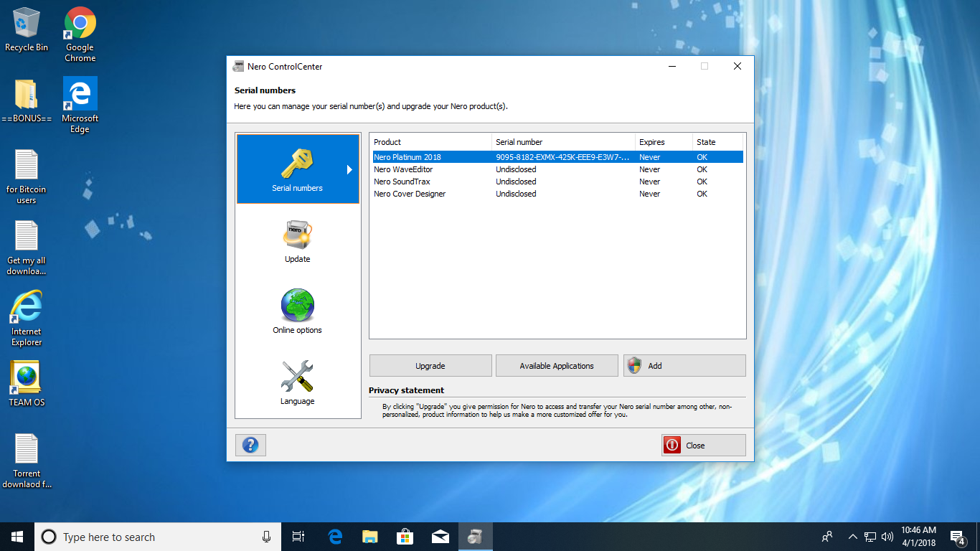The width and height of the screenshot is (980, 551).
Task: Click the Add button with shield
Action: [684, 365]
